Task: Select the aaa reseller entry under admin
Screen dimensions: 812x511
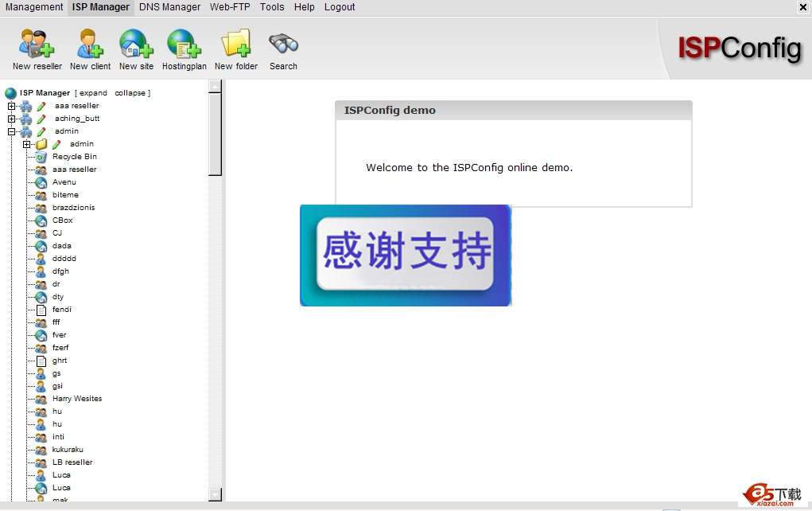Action: (74, 170)
